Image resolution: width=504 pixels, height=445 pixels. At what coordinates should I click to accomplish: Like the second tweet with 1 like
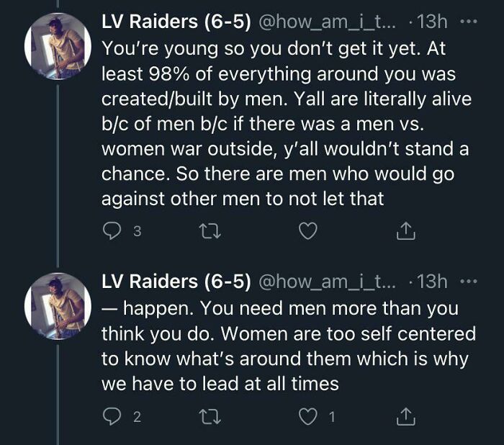point(308,418)
